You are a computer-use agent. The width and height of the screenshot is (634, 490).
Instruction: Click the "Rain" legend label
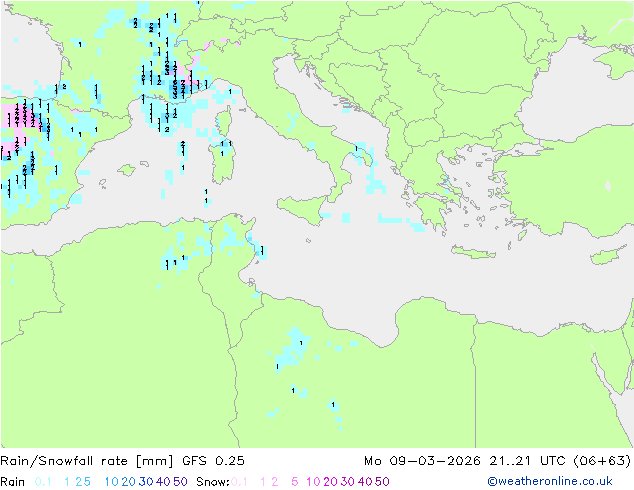pyautogui.click(x=13, y=482)
